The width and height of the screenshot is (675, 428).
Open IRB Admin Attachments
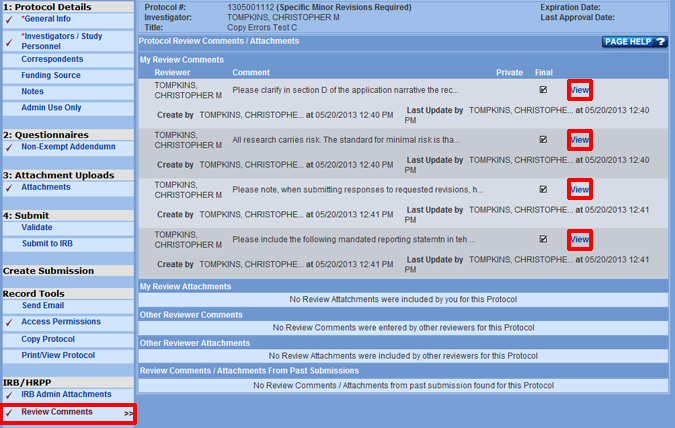pos(67,395)
